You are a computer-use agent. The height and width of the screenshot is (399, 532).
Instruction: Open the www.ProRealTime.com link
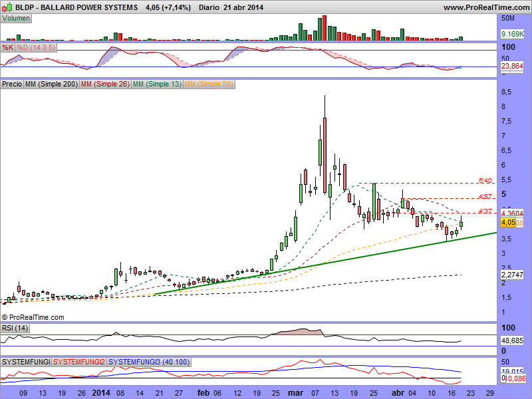(486, 7)
